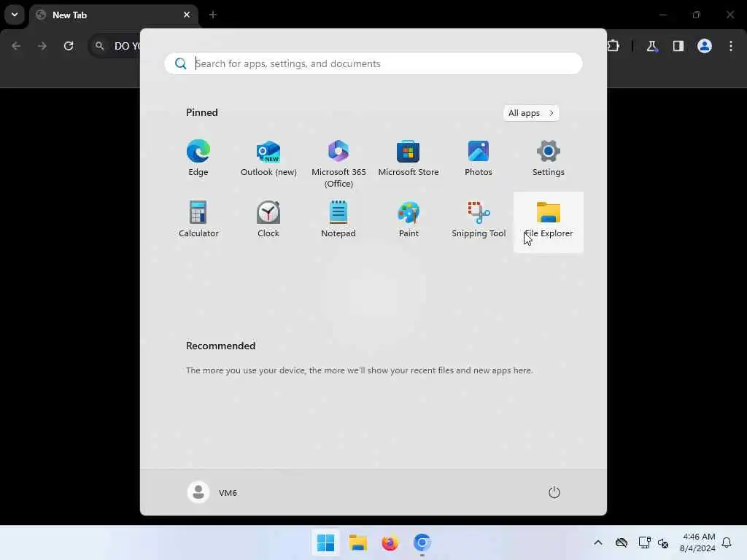Open Microsoft Store from Start menu
Image resolution: width=747 pixels, height=560 pixels.
click(x=409, y=158)
